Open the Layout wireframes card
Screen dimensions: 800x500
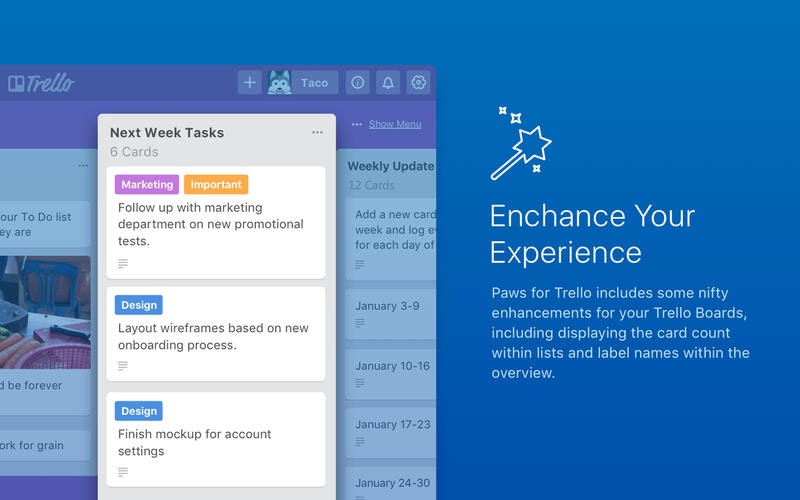[216, 334]
